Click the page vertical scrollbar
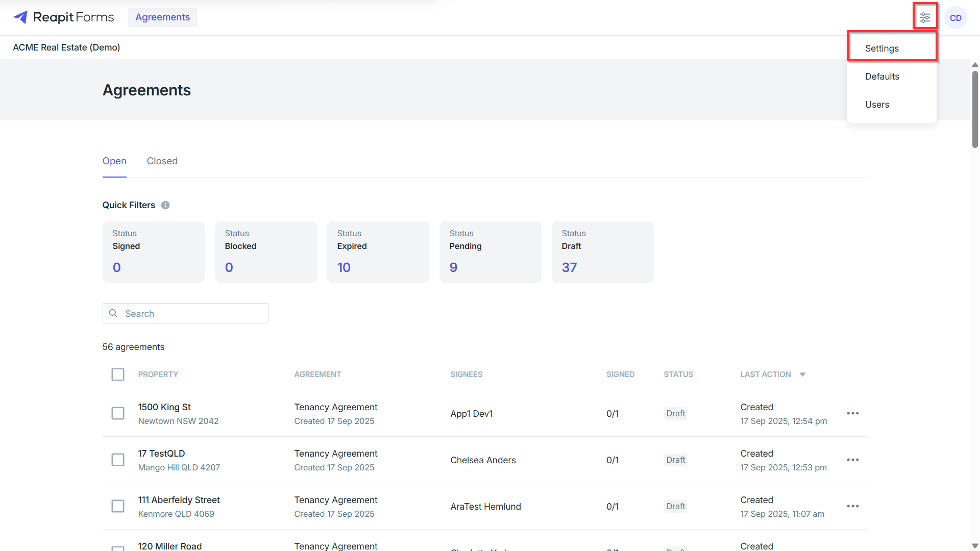 click(x=975, y=110)
